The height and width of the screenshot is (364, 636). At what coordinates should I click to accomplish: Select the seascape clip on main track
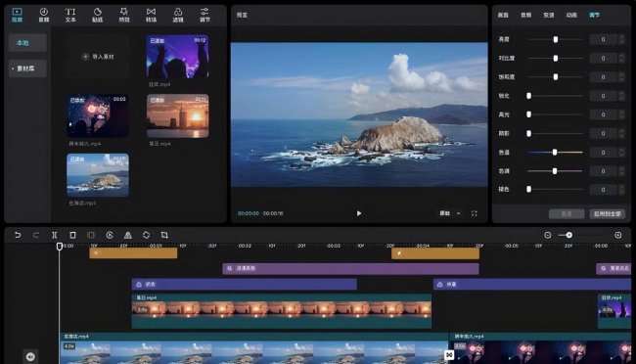pyautogui.click(x=254, y=348)
